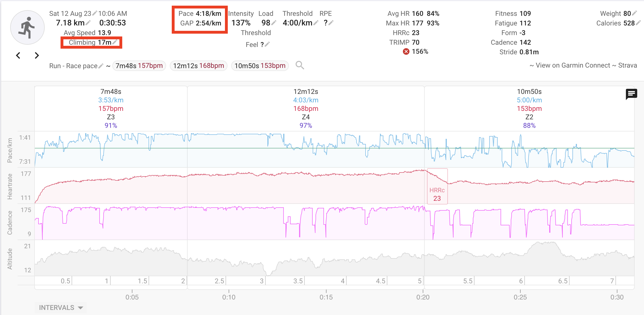This screenshot has height=315, width=644.
Task: Edit the RPE value pencil icon
Action: click(x=331, y=23)
